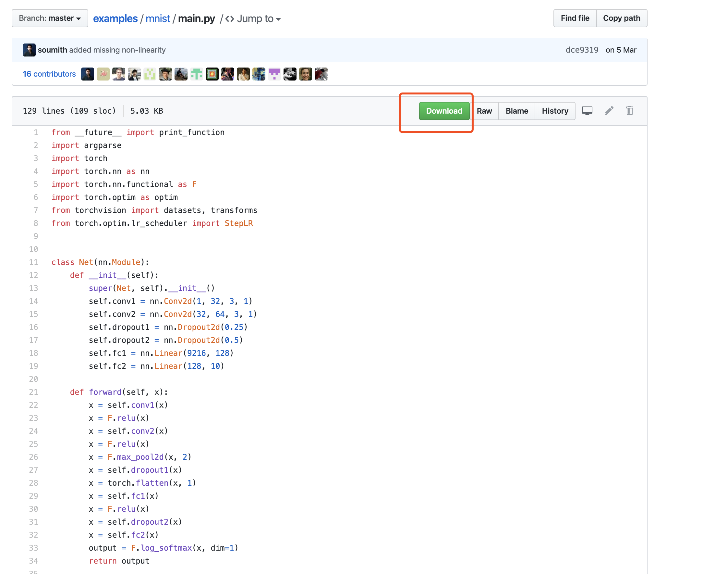Toggle visibility of line numbers panel
This screenshot has height=574, width=728.
(586, 111)
